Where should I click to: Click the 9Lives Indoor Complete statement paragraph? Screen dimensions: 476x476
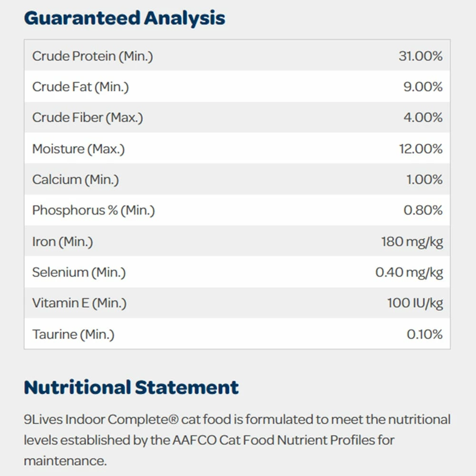pos(237,440)
